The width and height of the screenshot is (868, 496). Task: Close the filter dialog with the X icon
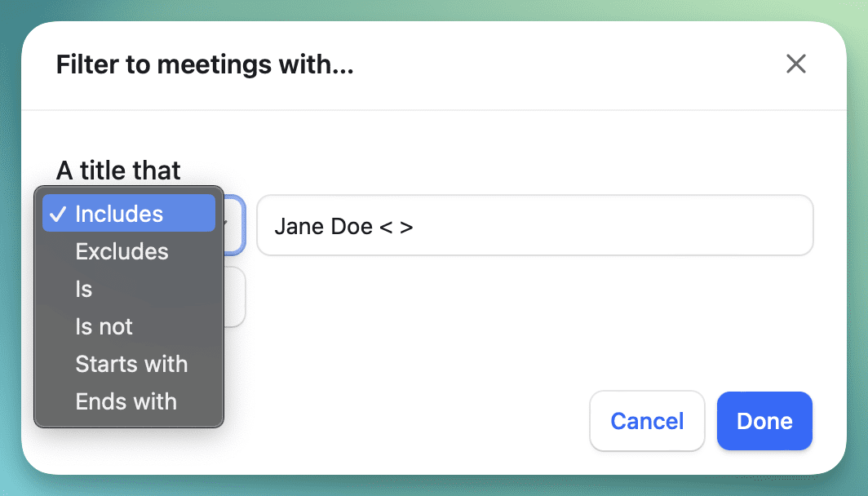click(795, 64)
